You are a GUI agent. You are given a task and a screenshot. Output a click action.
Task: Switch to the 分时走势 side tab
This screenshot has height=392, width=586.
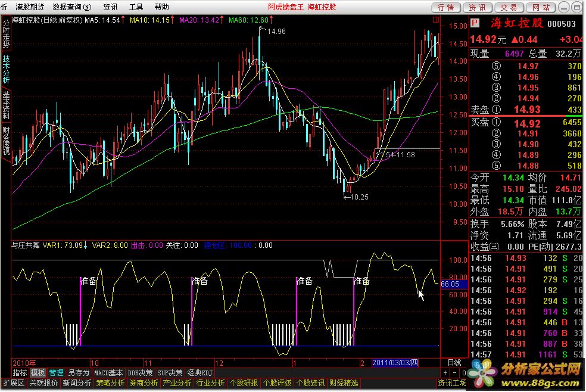(6, 33)
